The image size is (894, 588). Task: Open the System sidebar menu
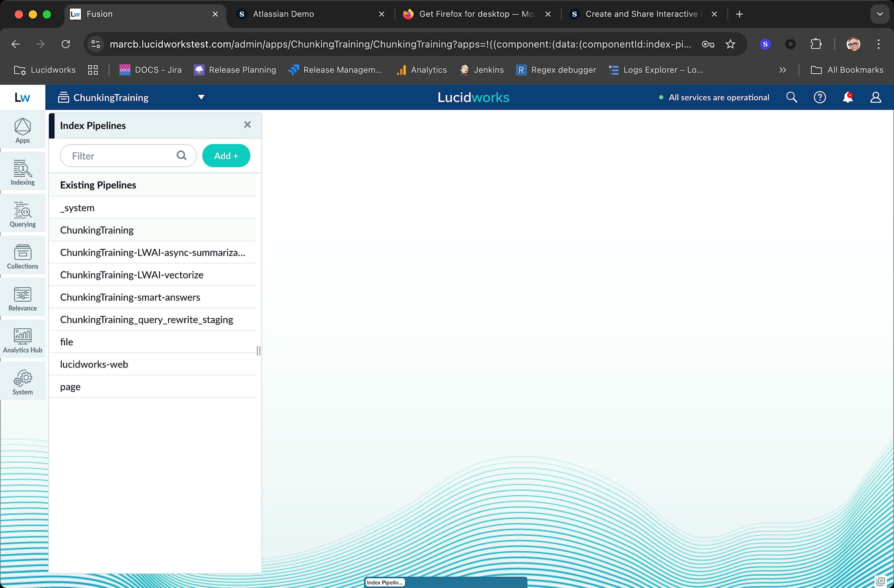pyautogui.click(x=23, y=382)
